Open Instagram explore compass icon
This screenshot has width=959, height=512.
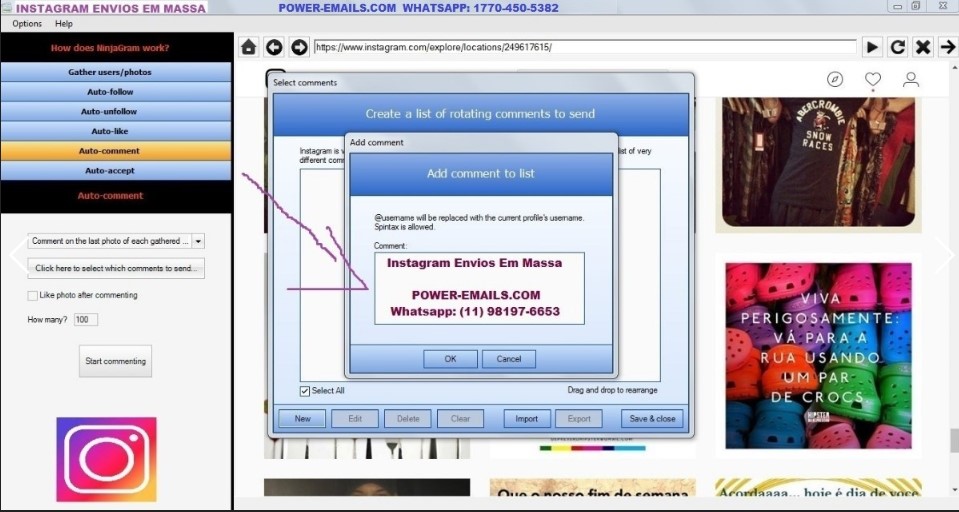pos(835,80)
